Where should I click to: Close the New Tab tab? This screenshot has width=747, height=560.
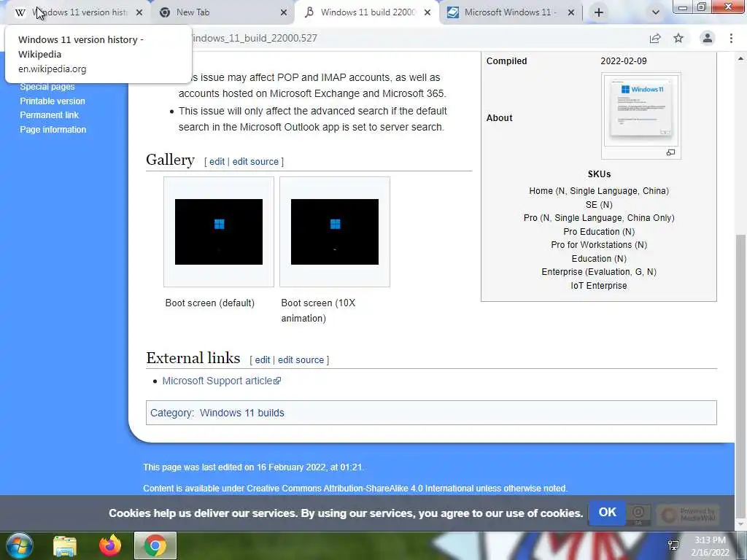(x=284, y=13)
